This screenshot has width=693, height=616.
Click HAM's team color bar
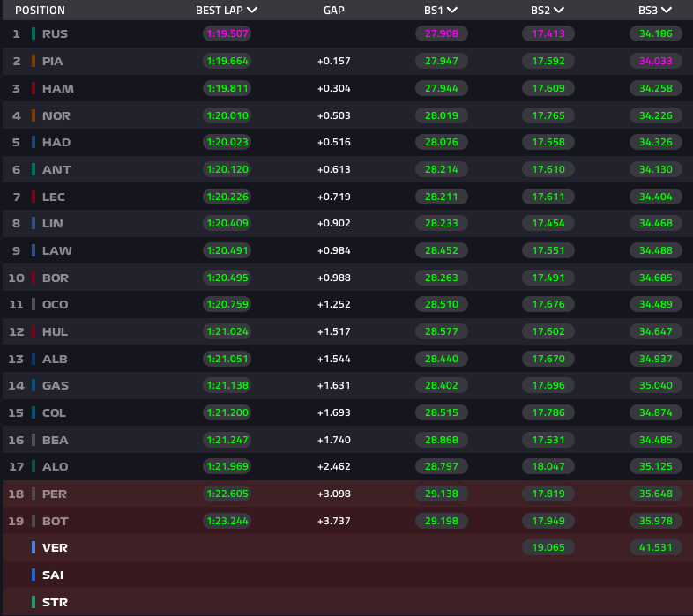(x=34, y=88)
